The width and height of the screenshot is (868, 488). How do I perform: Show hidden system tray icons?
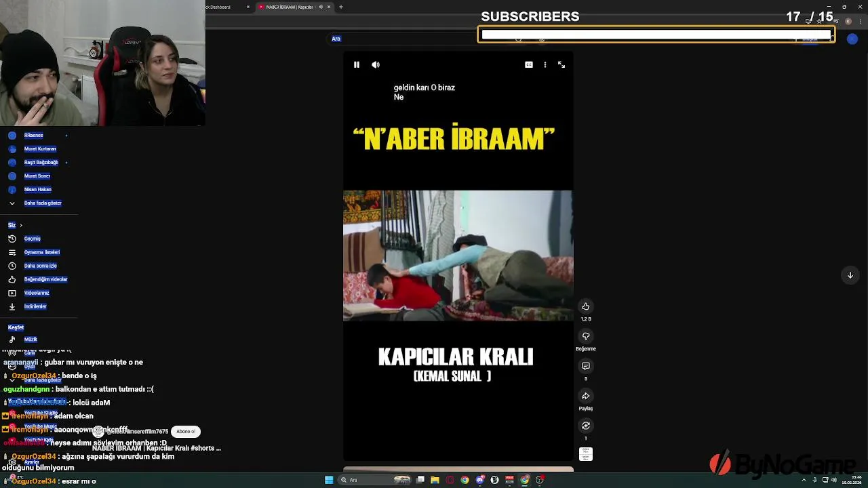(x=804, y=480)
